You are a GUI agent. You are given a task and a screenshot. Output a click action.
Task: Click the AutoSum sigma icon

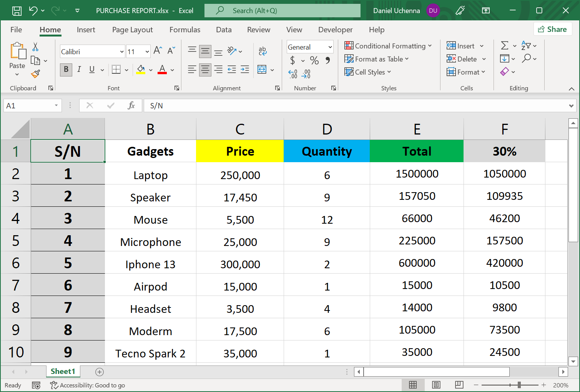point(505,46)
